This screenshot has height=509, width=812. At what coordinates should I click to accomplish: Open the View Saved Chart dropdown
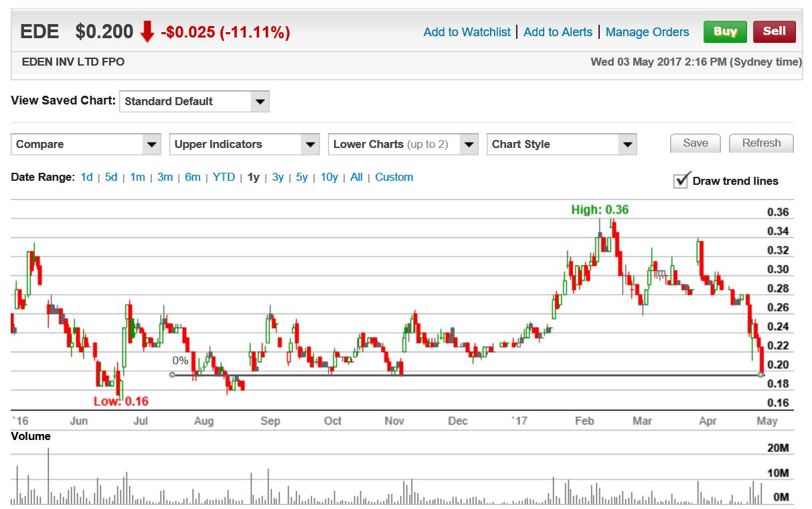coord(194,102)
